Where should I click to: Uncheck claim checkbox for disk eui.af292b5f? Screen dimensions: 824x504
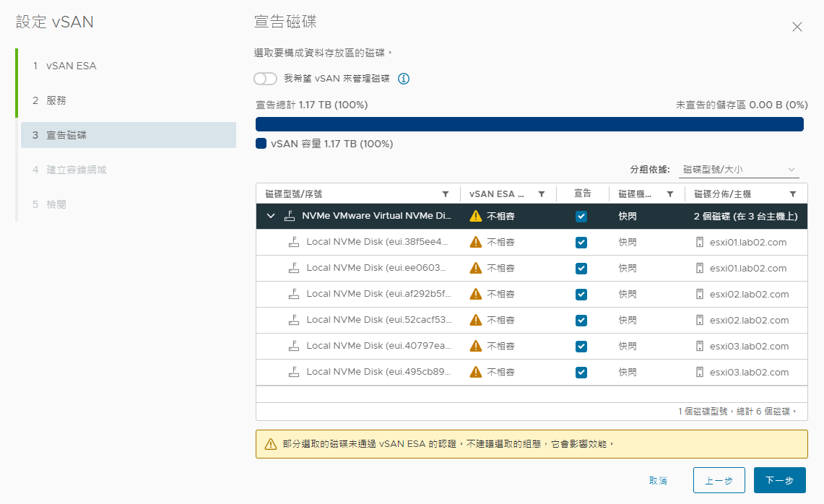581,295
